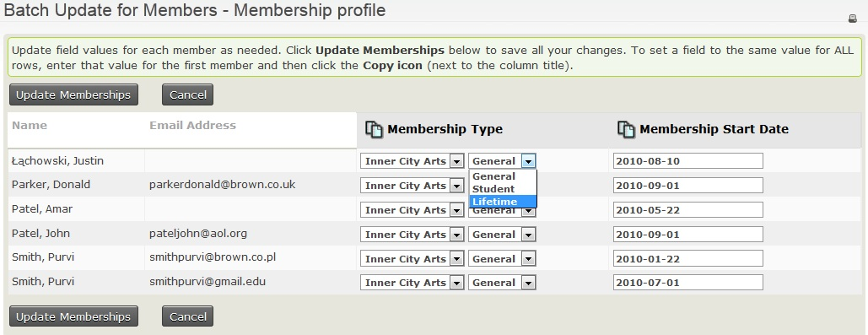The image size is (868, 335).
Task: Choose Student in the open dropdown list
Action: tap(503, 189)
